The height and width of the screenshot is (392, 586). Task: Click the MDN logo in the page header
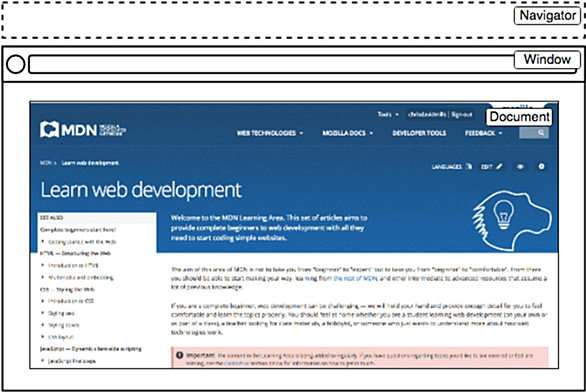click(83, 129)
